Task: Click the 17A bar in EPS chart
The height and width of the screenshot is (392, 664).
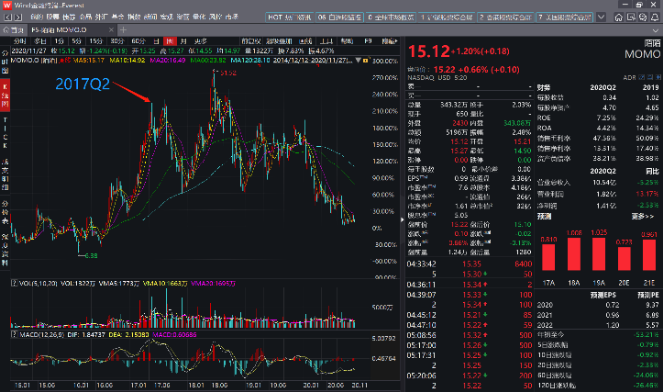Action: (x=548, y=257)
